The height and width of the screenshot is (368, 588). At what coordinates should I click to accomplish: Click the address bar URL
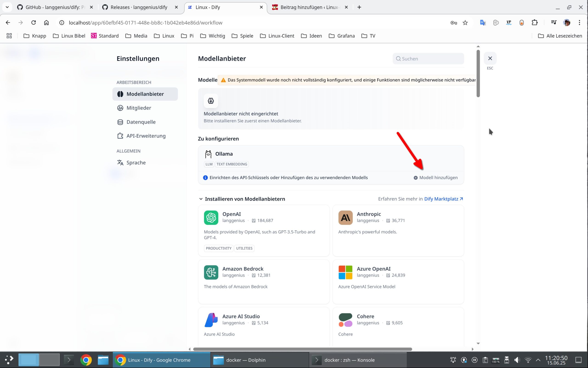click(x=145, y=23)
